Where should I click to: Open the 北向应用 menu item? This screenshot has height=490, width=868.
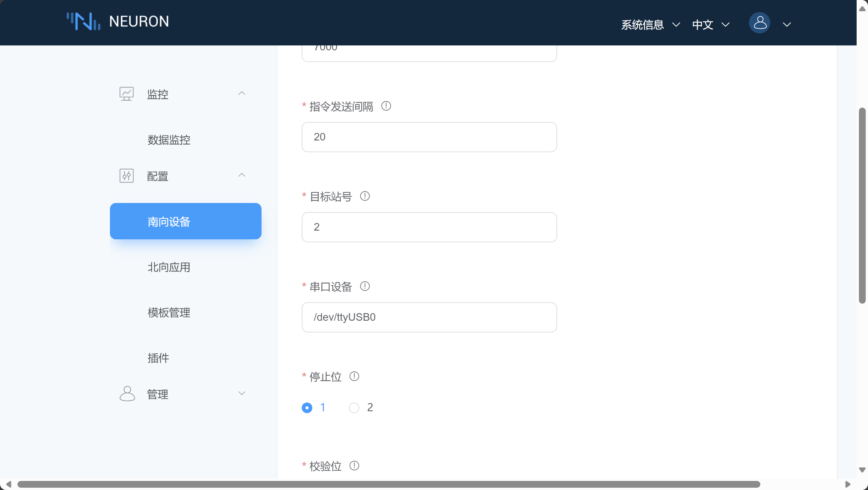[169, 267]
